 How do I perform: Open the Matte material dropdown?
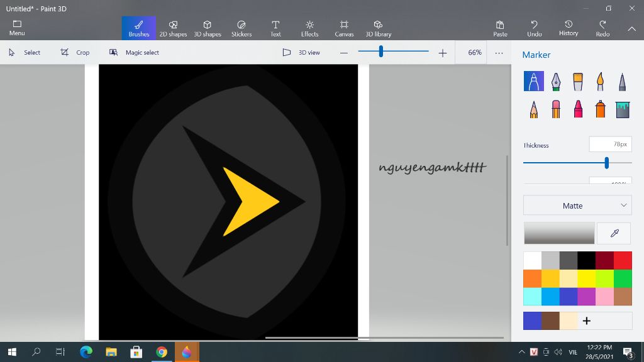click(577, 206)
